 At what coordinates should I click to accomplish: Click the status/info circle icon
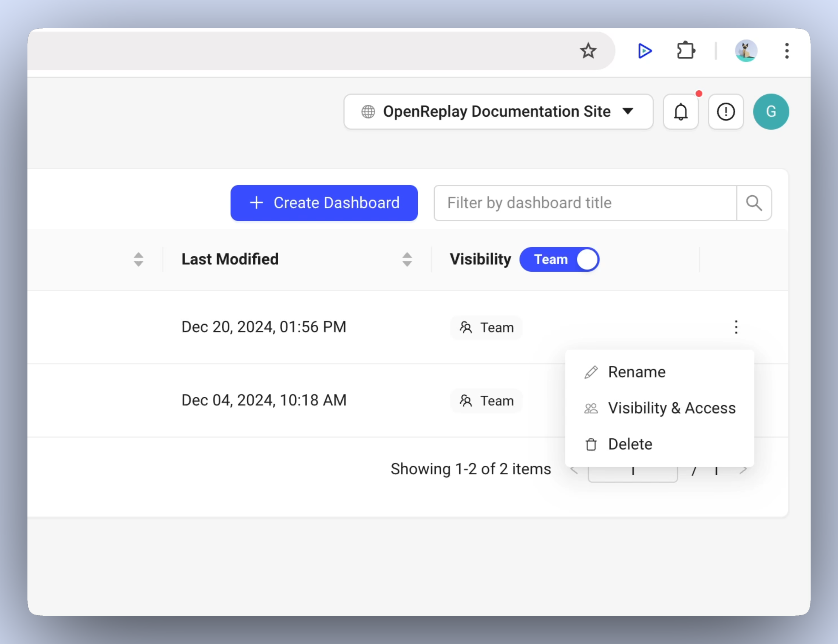point(725,112)
